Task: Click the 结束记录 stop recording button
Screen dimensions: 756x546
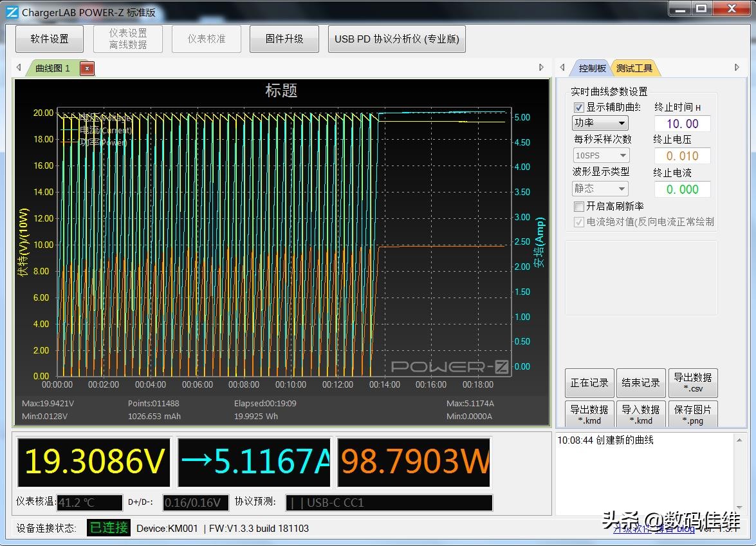Action: pyautogui.click(x=641, y=382)
